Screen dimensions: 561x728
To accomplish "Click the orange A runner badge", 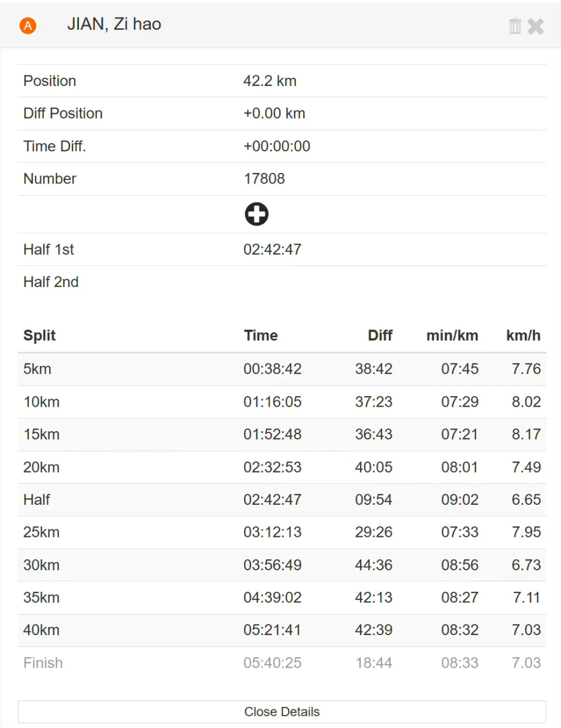I will [x=27, y=26].
